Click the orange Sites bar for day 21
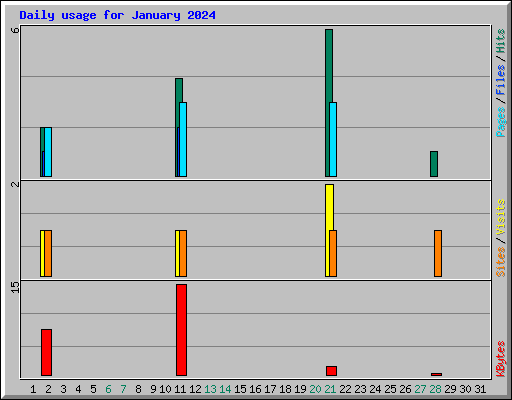This screenshot has height=400, width=512. coord(333,253)
